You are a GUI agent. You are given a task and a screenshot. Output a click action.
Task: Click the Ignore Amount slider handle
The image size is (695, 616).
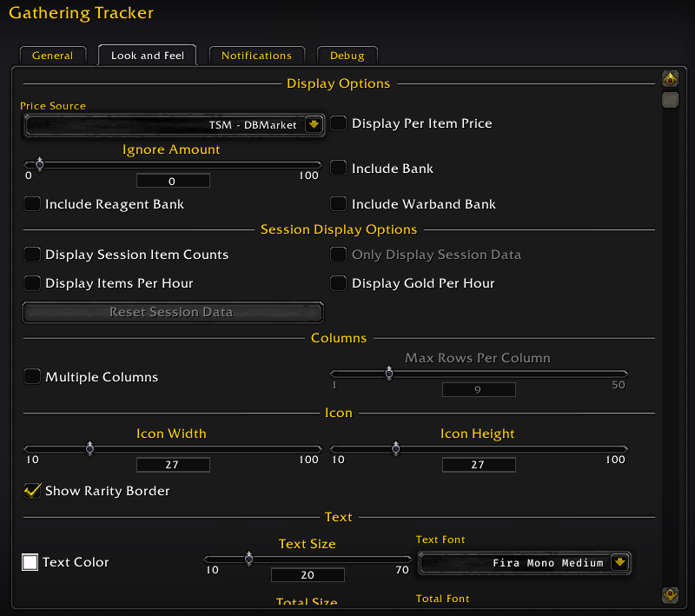(x=39, y=164)
